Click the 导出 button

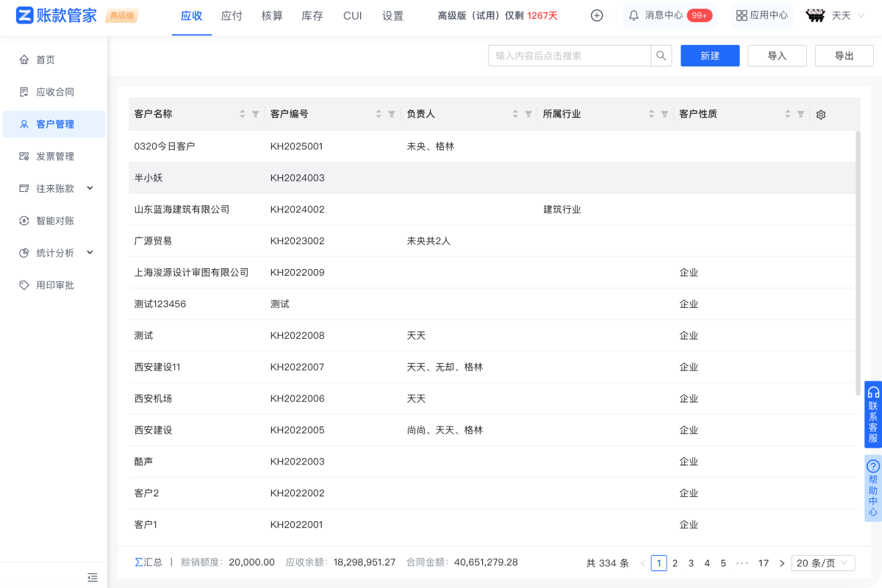(x=844, y=56)
